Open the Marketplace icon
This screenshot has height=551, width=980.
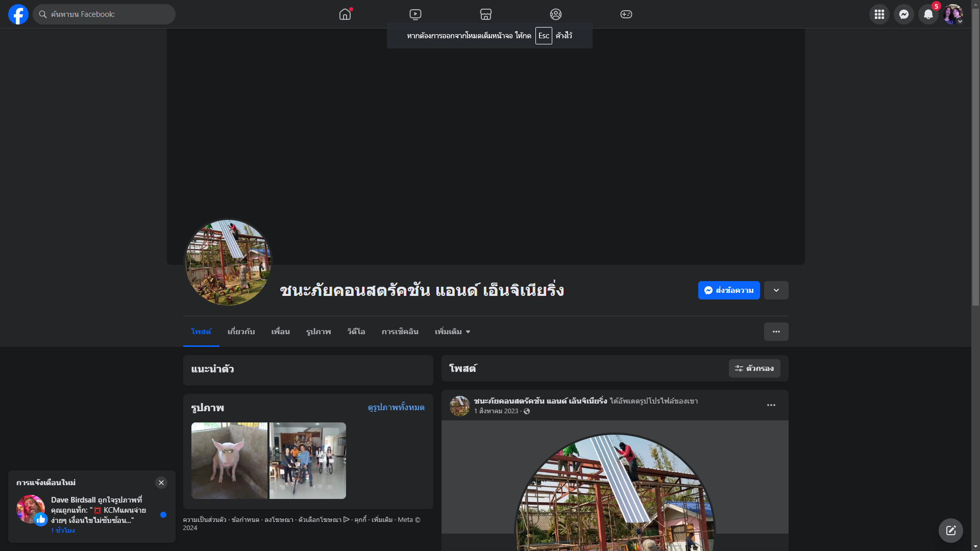tap(486, 14)
